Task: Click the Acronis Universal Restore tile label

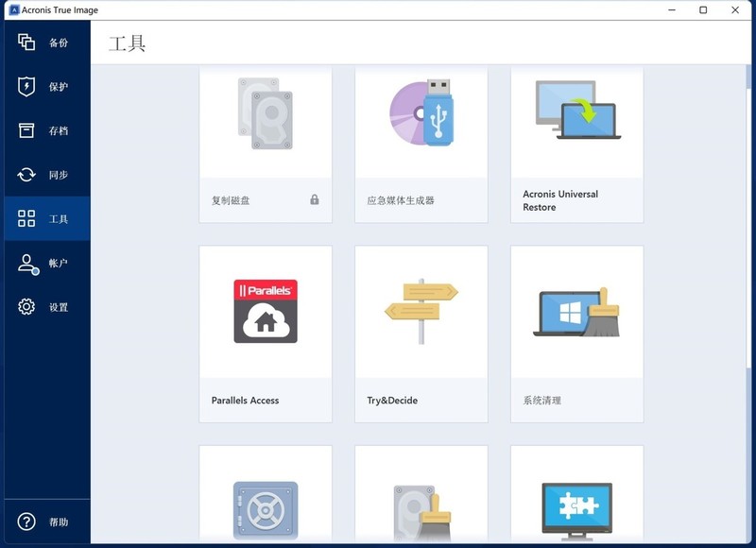Action: click(x=559, y=199)
